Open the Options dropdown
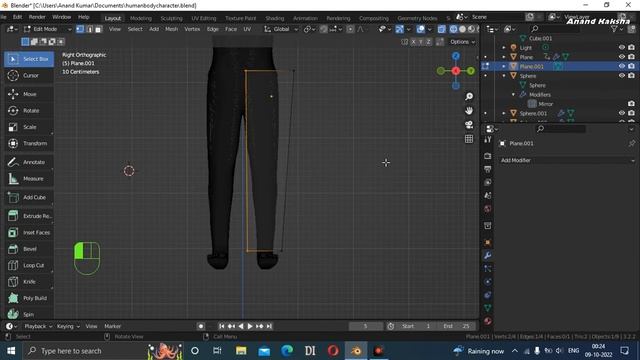Screen dimensions: 640x360 tap(462, 42)
